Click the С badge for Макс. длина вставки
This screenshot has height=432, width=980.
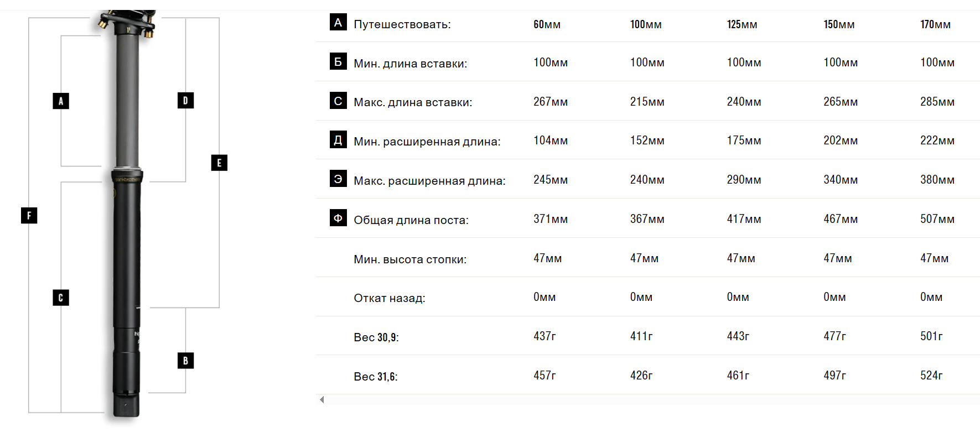[x=338, y=101]
